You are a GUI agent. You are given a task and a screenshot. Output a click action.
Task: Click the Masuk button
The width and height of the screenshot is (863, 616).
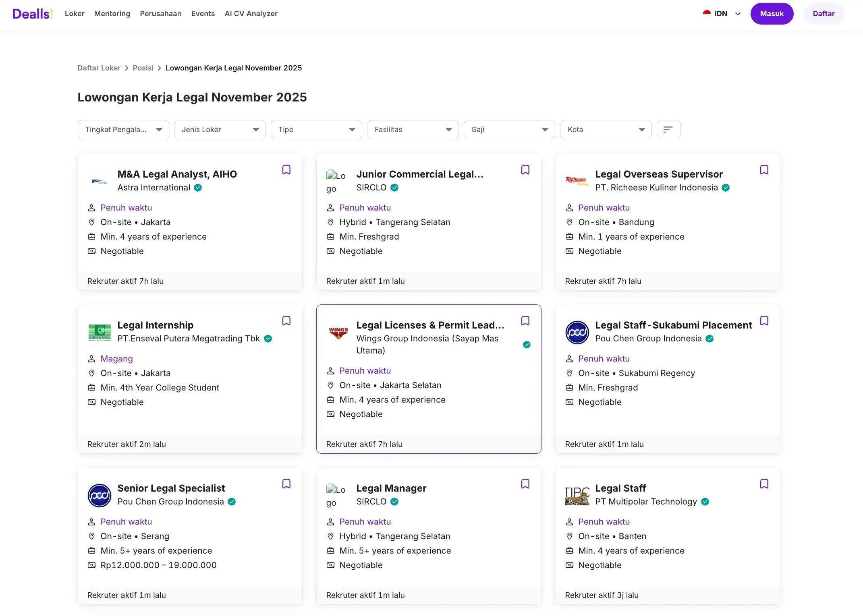tap(771, 14)
